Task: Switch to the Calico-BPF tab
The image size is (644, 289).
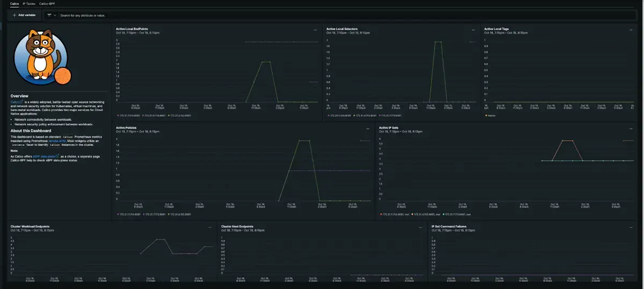Action: pyautogui.click(x=47, y=4)
